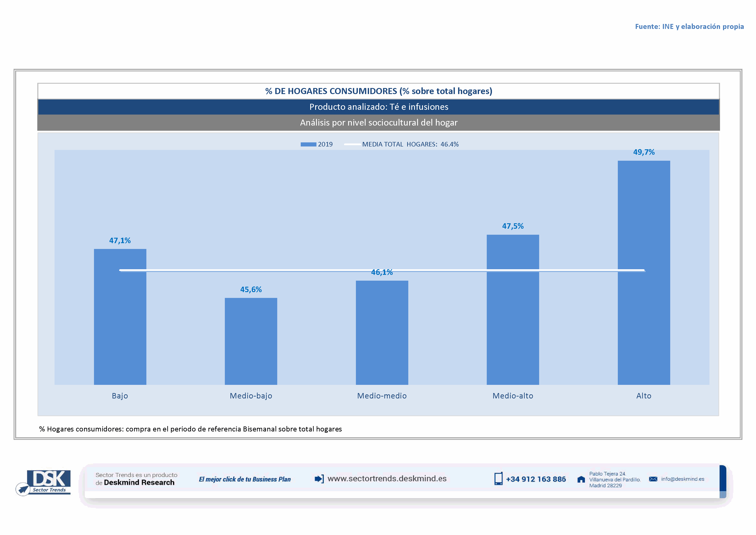
Task: Select the Medio-medio bar in the chart
Action: [x=382, y=333]
